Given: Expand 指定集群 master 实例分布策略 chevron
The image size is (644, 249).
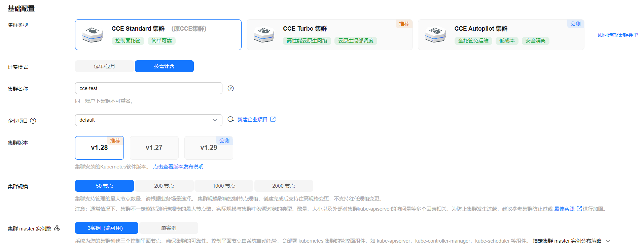Looking at the screenshot, I should point(608,241).
